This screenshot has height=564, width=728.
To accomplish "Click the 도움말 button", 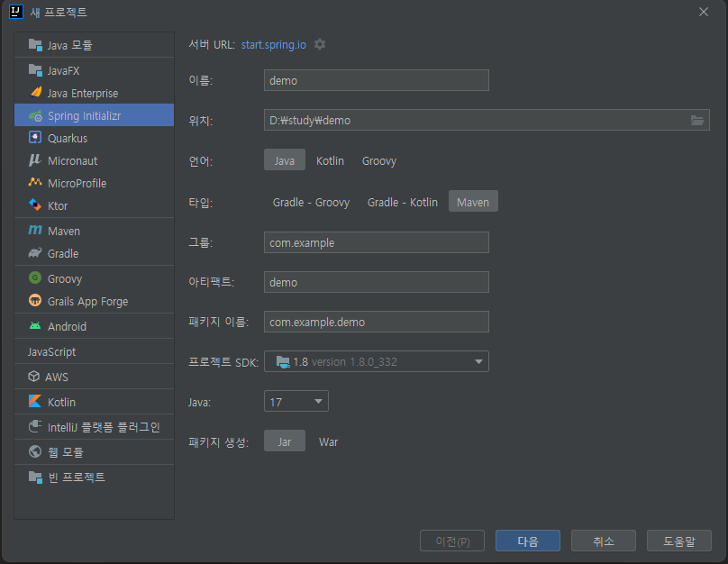I will (679, 541).
